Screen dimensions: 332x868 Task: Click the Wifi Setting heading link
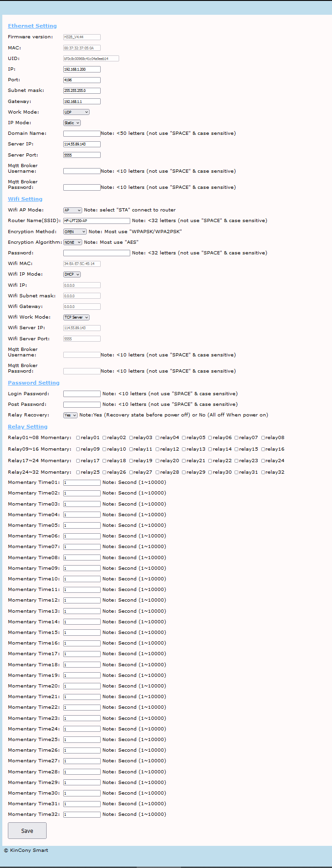[25, 199]
